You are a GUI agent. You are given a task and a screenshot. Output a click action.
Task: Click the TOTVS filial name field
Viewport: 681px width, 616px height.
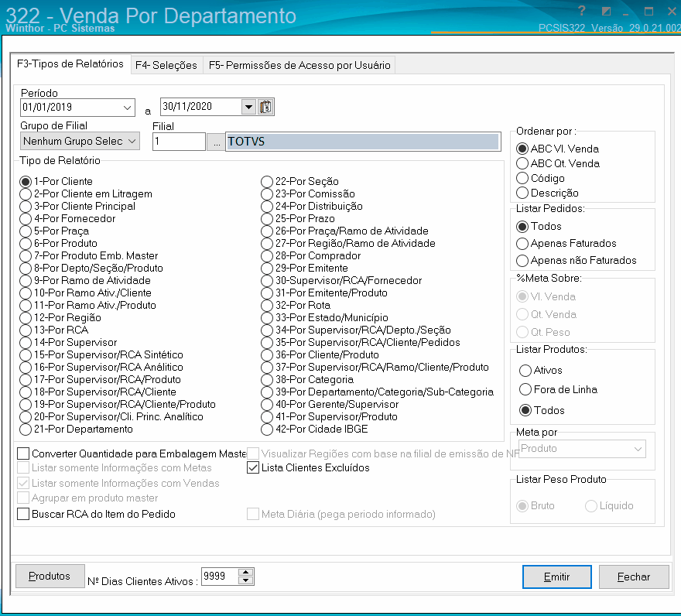point(363,142)
